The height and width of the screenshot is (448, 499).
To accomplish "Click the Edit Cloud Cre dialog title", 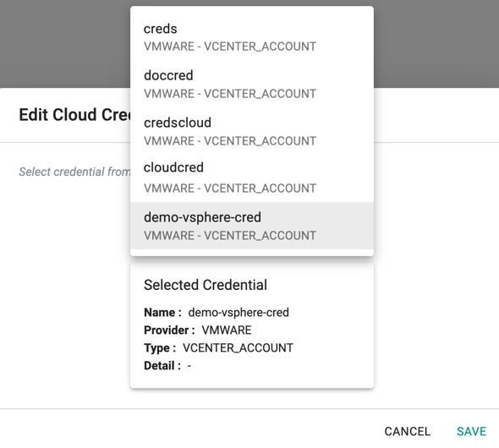I will (x=74, y=115).
